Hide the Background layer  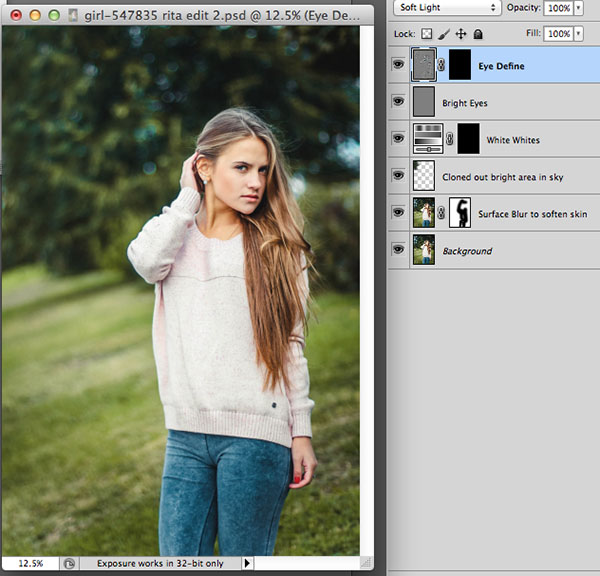point(398,250)
